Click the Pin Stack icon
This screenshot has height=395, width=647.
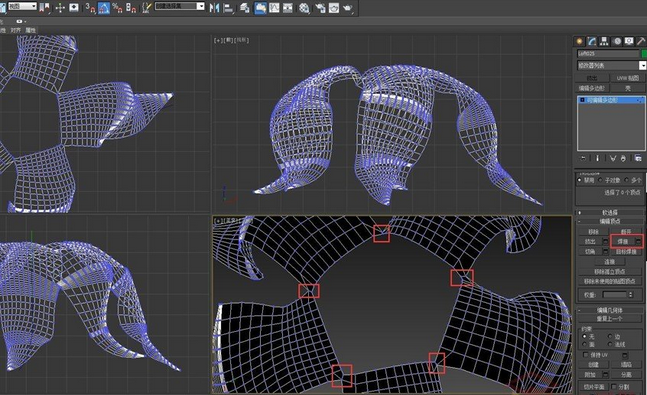(x=583, y=158)
